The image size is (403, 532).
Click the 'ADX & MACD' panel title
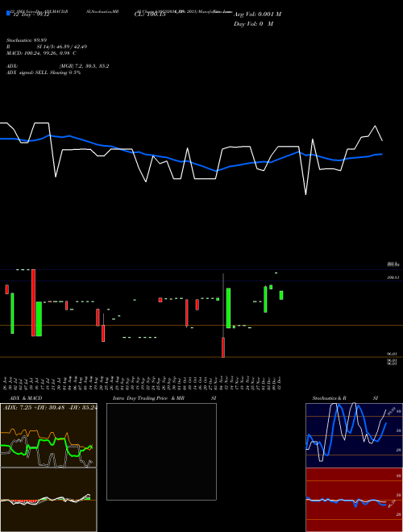click(x=26, y=398)
